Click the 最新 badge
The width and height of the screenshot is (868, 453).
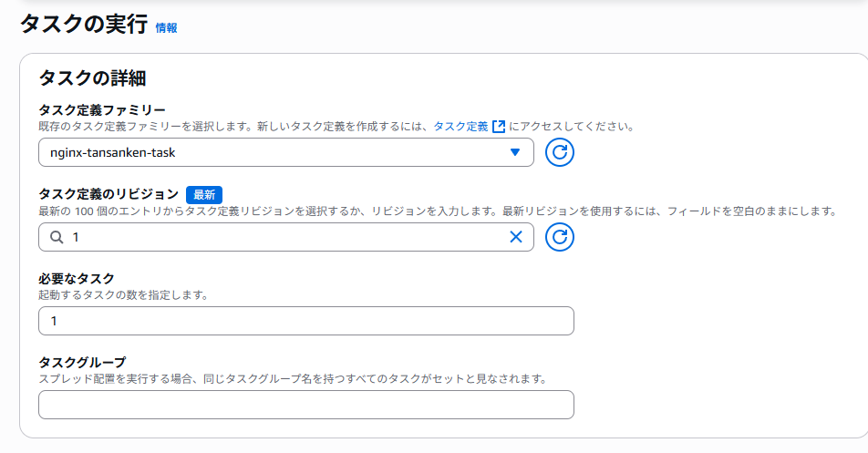click(x=204, y=194)
